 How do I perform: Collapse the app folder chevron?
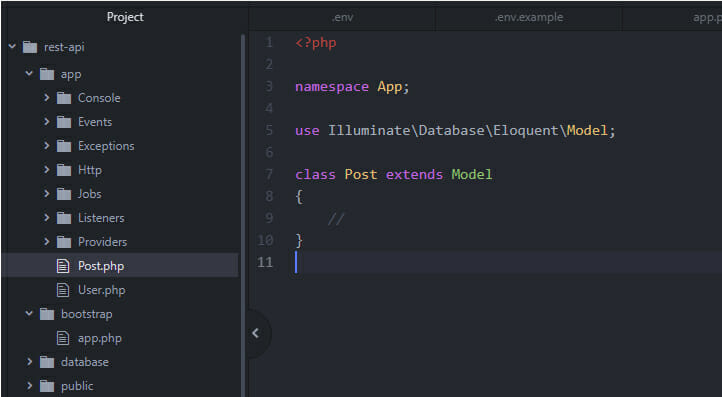29,73
